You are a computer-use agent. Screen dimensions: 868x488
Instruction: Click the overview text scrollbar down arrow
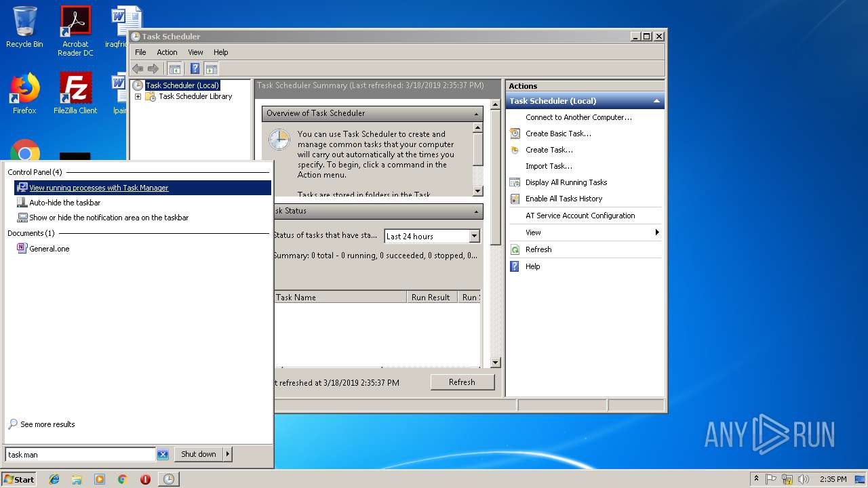[x=477, y=191]
